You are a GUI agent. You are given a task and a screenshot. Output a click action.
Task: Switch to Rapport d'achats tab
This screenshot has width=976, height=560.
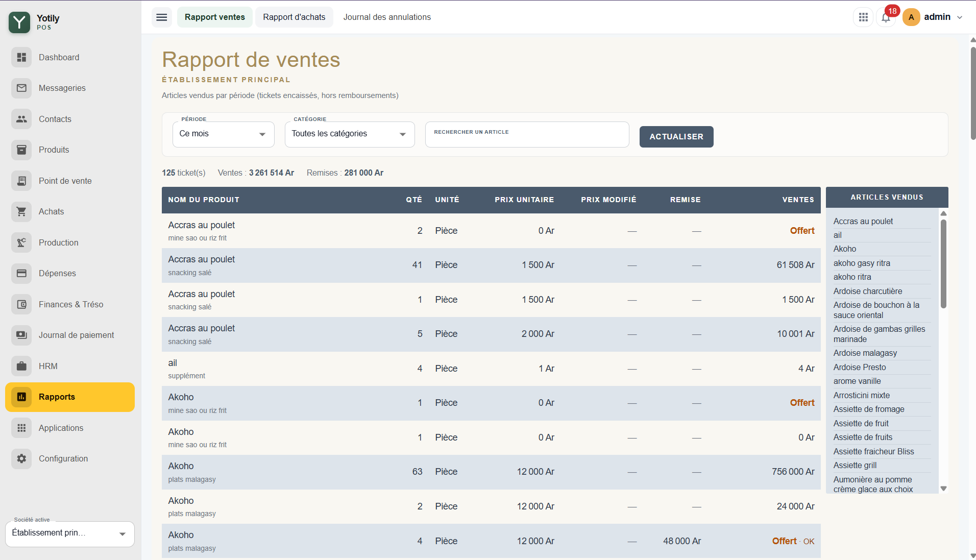294,17
